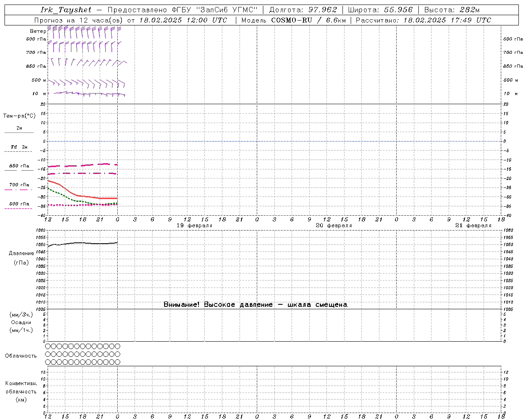Click the date label 21 февраля
The width and height of the screenshot is (525, 420).
click(473, 226)
